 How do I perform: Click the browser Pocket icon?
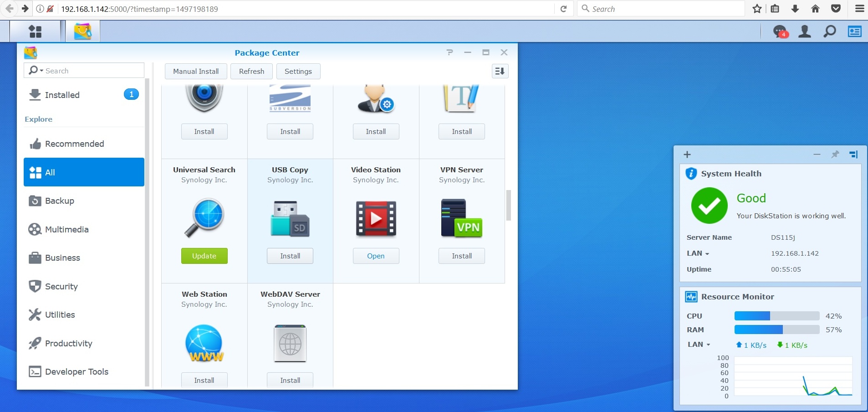pos(836,9)
